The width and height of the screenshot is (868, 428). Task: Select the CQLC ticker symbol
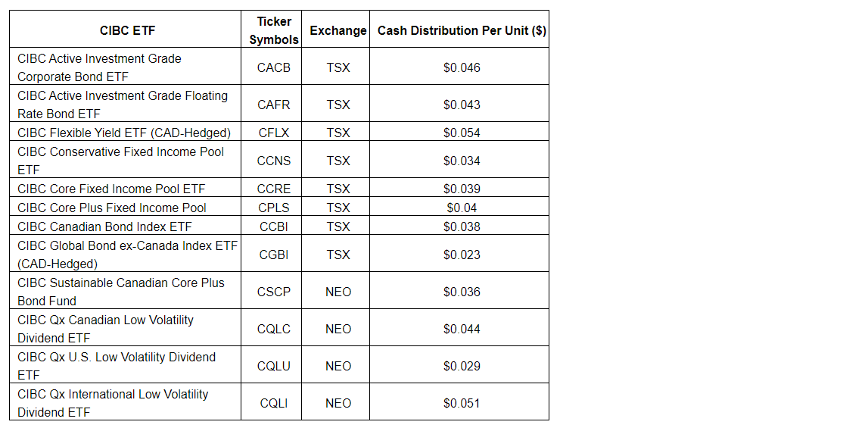click(x=273, y=329)
